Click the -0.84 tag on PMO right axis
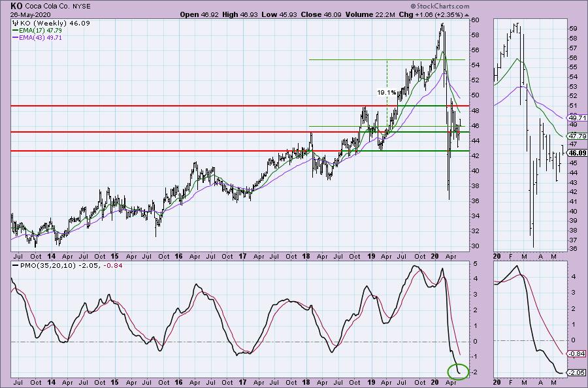This screenshot has height=388, width=588. pyautogui.click(x=578, y=353)
